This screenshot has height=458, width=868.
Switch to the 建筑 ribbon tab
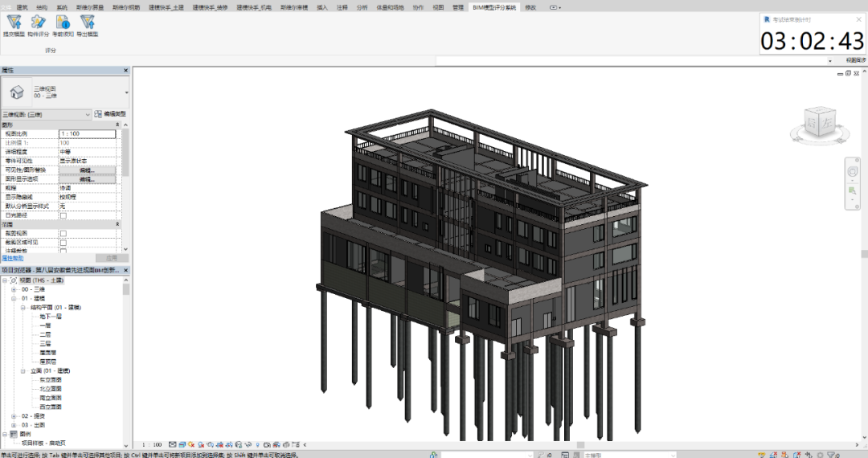pyautogui.click(x=22, y=7)
